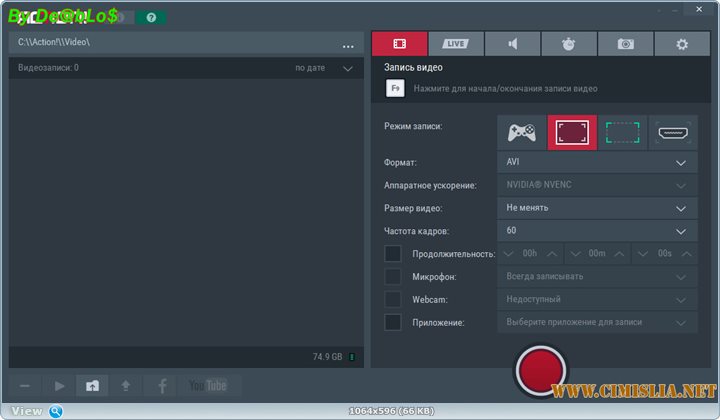Select the game recording mode gamepad icon
Image resolution: width=720 pixels, height=420 pixels.
522,132
